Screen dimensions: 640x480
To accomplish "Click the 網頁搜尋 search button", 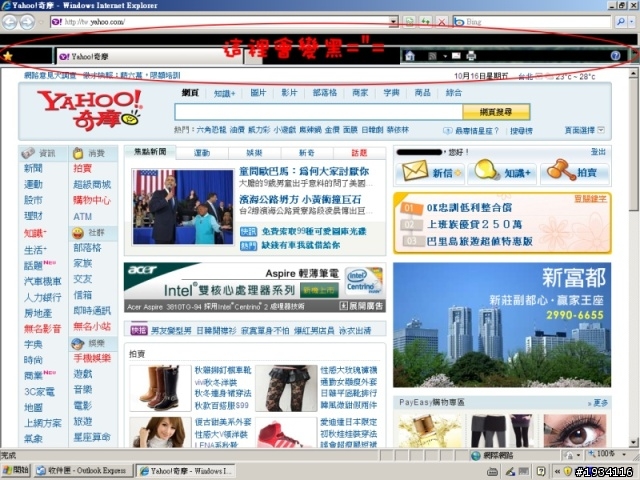I will click(x=496, y=112).
